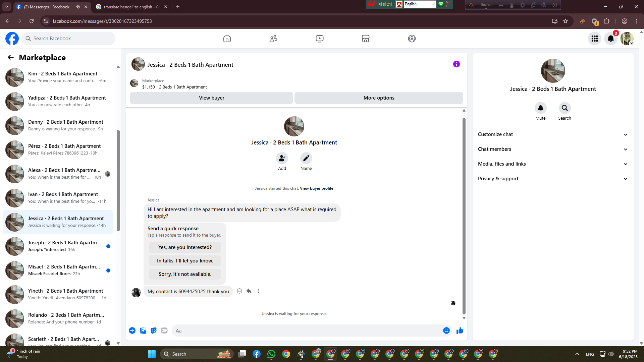Expand the Customize chat section
This screenshot has height=362, width=644.
click(553, 134)
